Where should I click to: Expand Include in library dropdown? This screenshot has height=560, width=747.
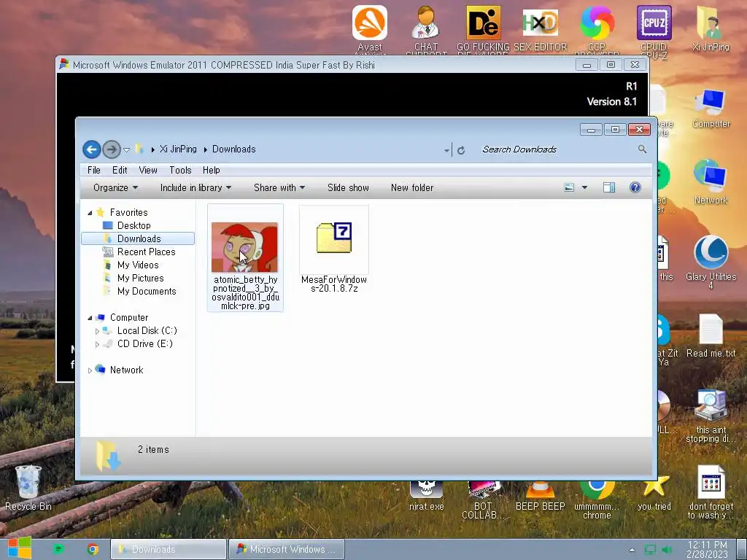coord(196,187)
